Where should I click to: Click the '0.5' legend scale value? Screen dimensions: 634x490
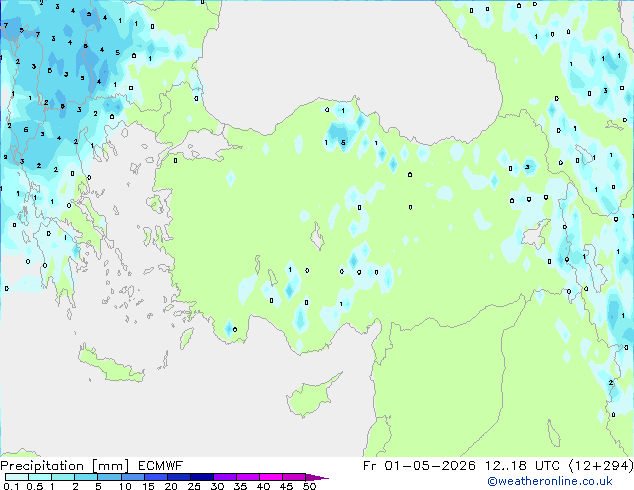pos(34,486)
